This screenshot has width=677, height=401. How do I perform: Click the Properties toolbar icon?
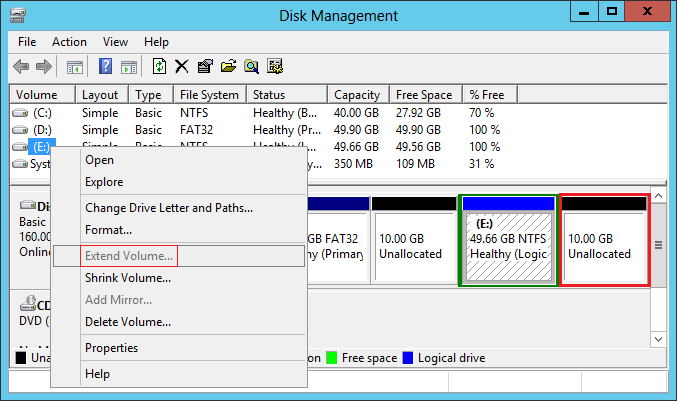(x=205, y=67)
